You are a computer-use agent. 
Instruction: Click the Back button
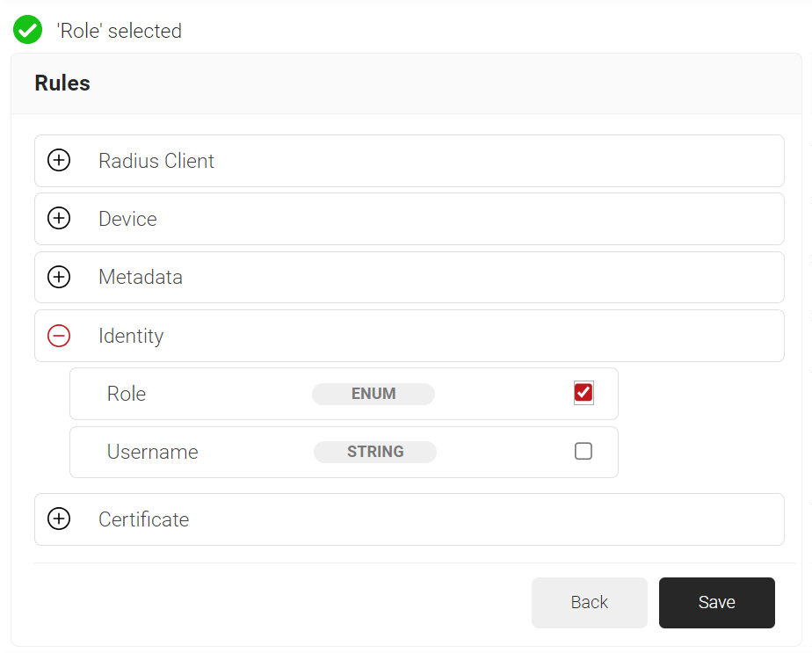(589, 602)
